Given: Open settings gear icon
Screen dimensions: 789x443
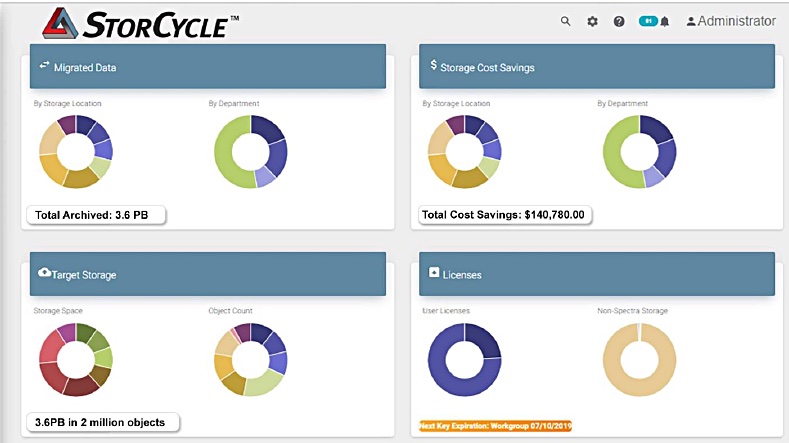Looking at the screenshot, I should [x=592, y=21].
